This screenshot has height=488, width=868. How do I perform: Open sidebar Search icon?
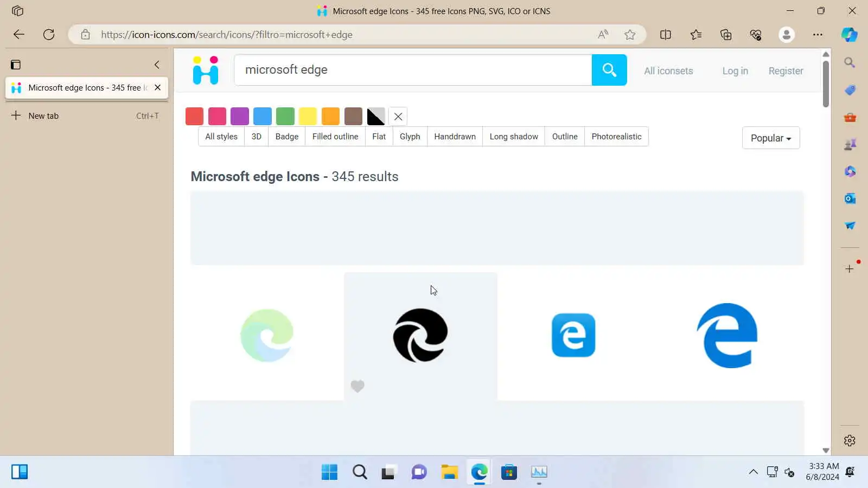click(x=850, y=63)
